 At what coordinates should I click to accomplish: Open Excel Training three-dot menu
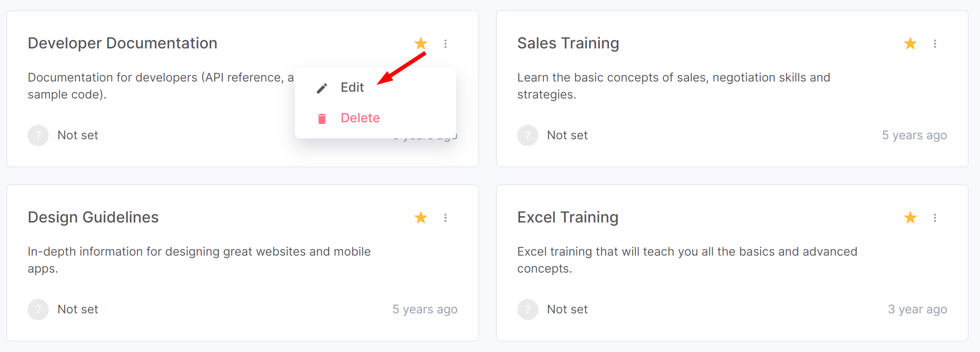(935, 218)
